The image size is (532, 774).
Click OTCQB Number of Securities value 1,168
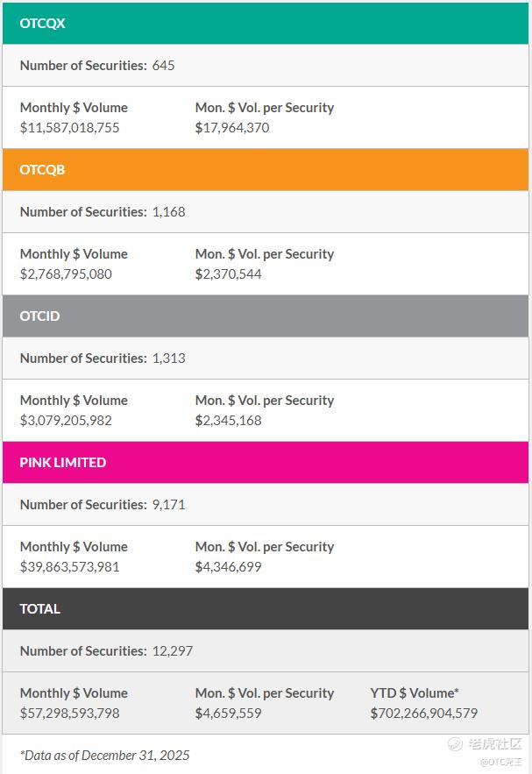(168, 212)
